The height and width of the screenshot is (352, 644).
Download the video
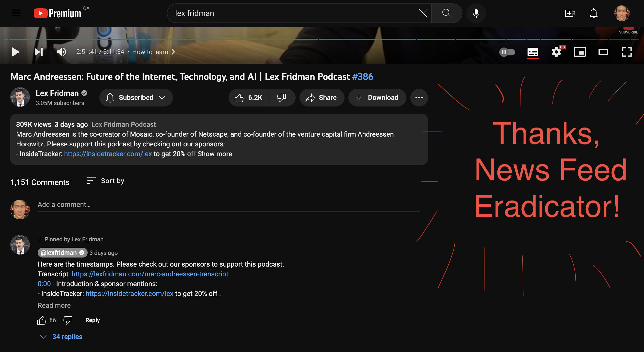tap(377, 98)
